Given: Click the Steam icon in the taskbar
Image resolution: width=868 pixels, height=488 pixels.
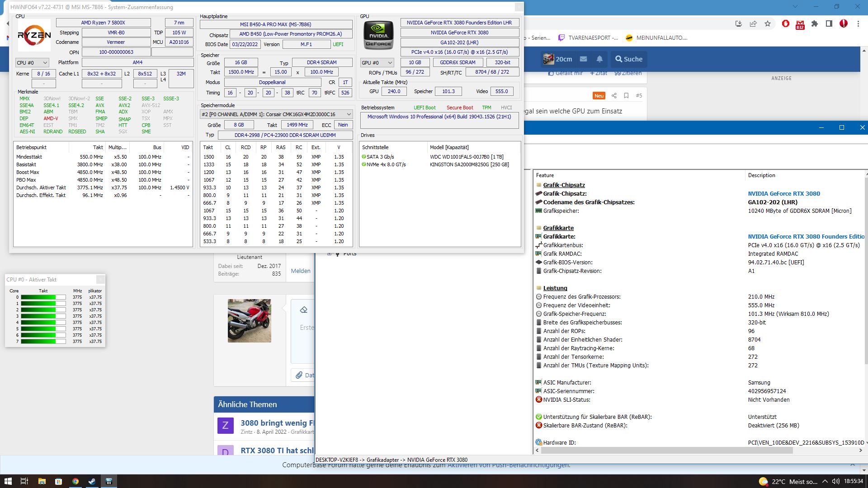Looking at the screenshot, I should coord(92,481).
